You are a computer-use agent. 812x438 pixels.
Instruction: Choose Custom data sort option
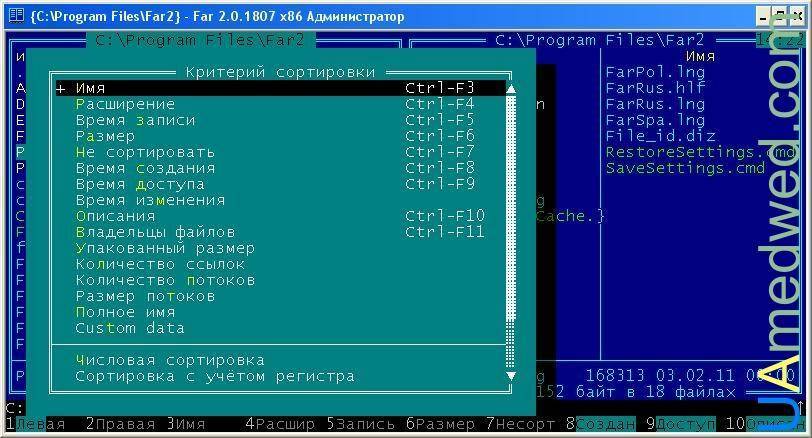(x=280, y=328)
